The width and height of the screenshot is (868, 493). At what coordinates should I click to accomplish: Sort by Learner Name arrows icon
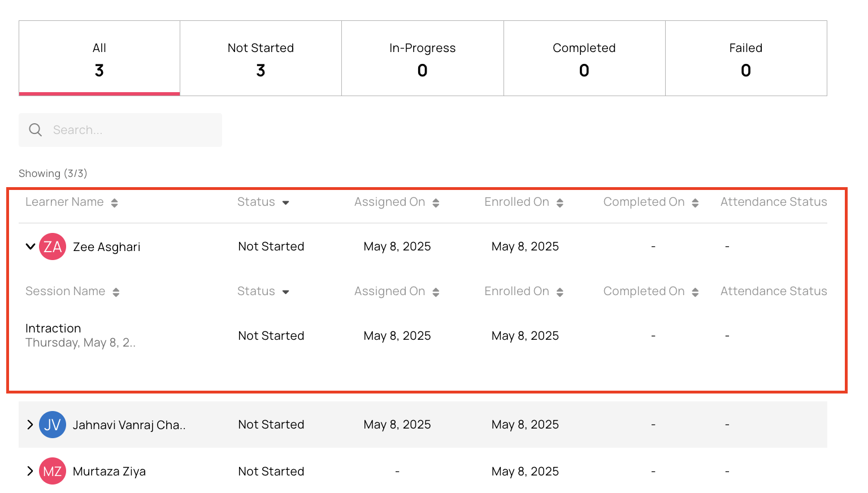point(115,203)
